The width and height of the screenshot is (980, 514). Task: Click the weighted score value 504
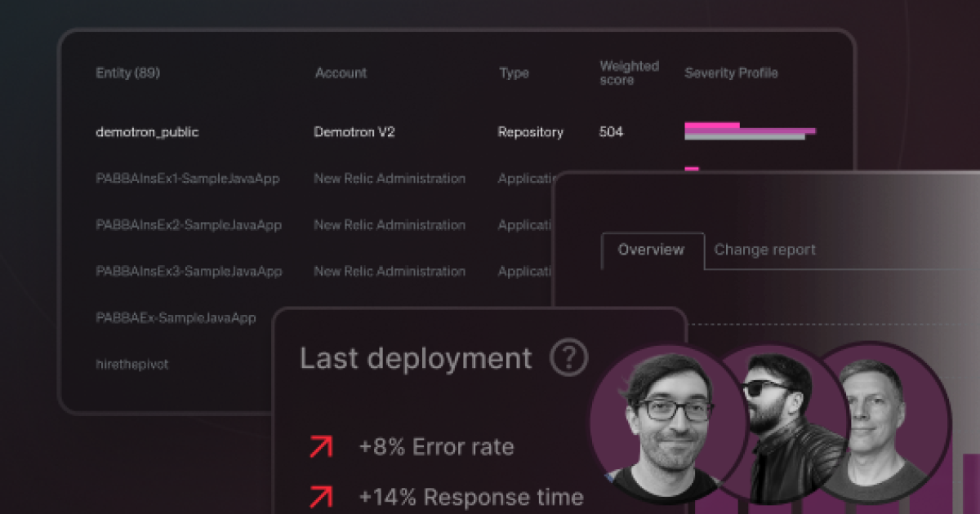pyautogui.click(x=611, y=131)
